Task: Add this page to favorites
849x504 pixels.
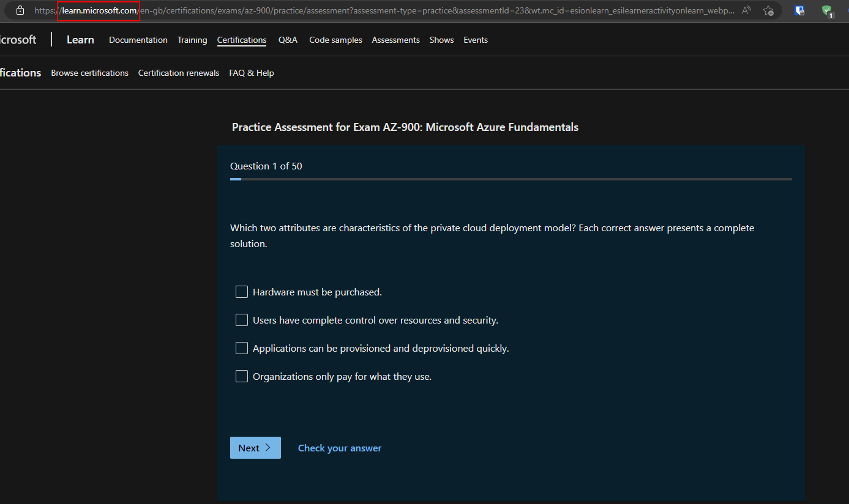Action: (768, 10)
